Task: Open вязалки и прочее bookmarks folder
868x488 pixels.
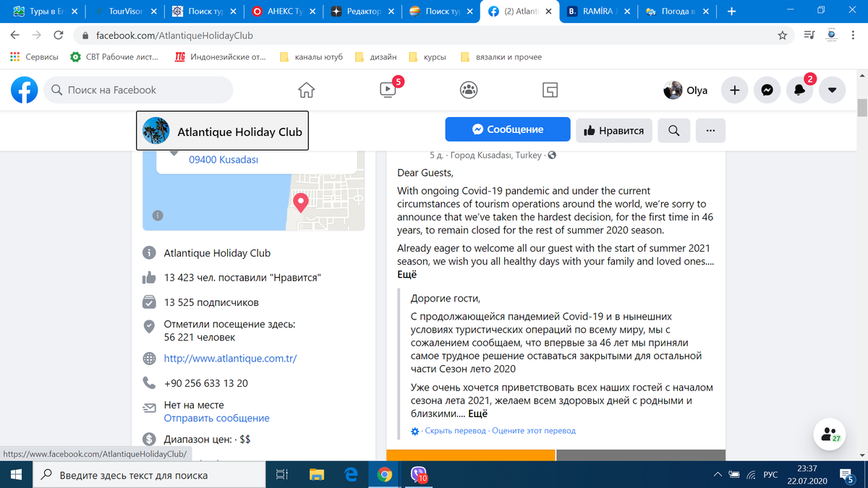Action: click(x=501, y=56)
